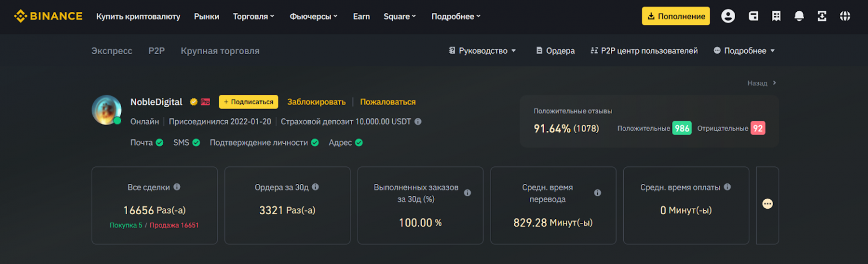Click info icon beside Выполненных заказов за 30д
868x264 pixels.
467,193
